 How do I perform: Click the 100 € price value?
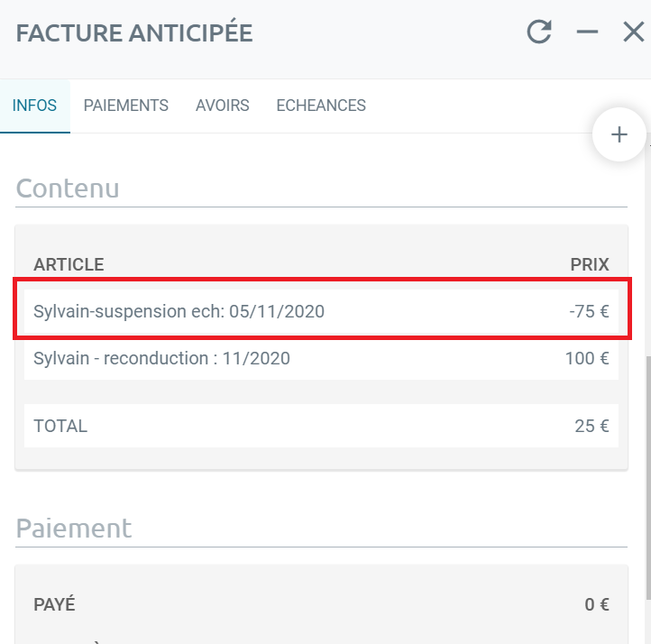(x=587, y=358)
